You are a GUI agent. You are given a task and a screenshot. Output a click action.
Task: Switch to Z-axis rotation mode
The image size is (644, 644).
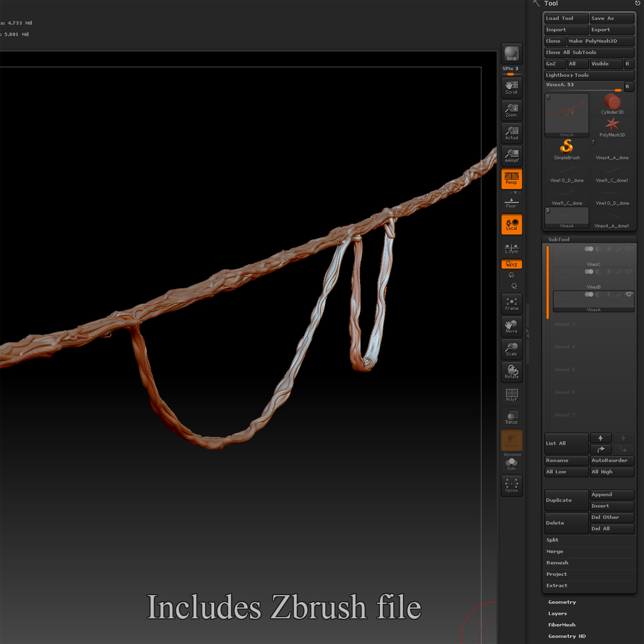click(514, 286)
